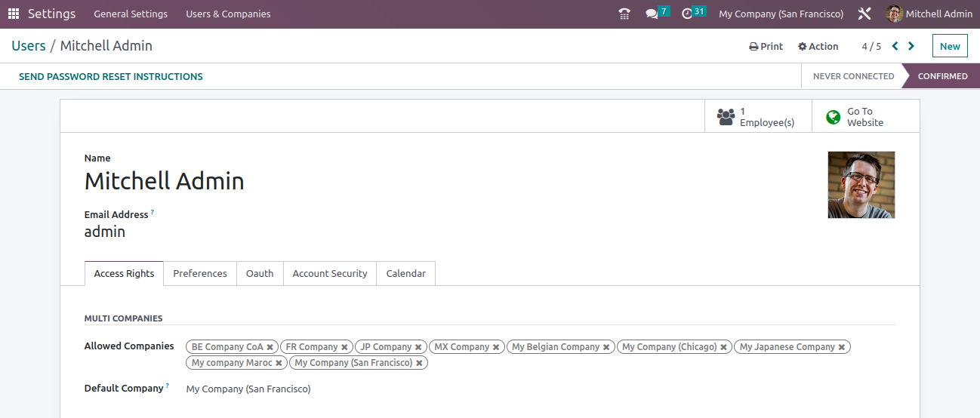Click the Email Address field admin
The image size is (980, 418).
105,232
